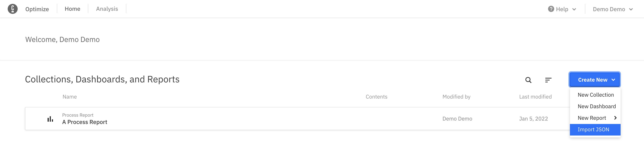Screen dimensions: 644x154
Task: Click the Help question mark icon
Action: [551, 9]
